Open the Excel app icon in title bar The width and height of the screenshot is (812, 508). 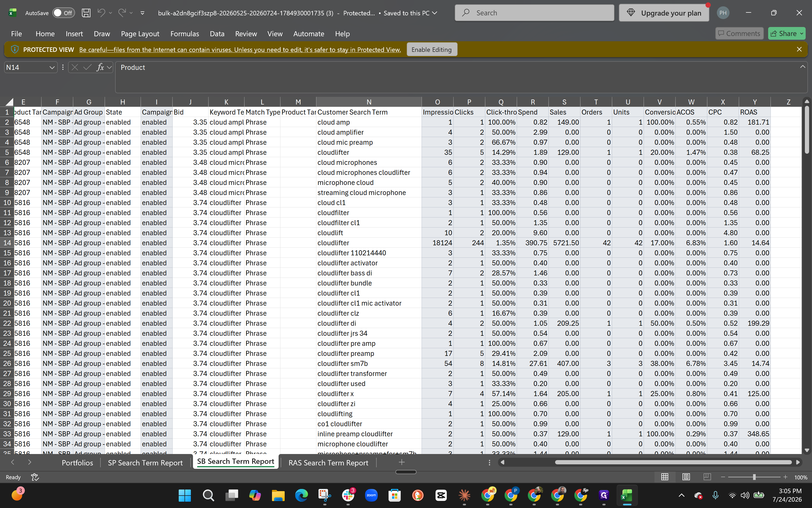pos(12,13)
